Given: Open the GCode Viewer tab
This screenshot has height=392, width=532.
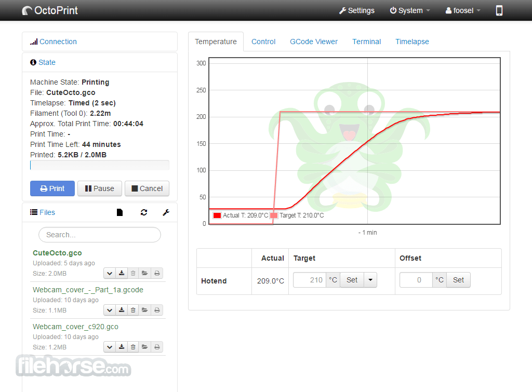Looking at the screenshot, I should [314, 42].
